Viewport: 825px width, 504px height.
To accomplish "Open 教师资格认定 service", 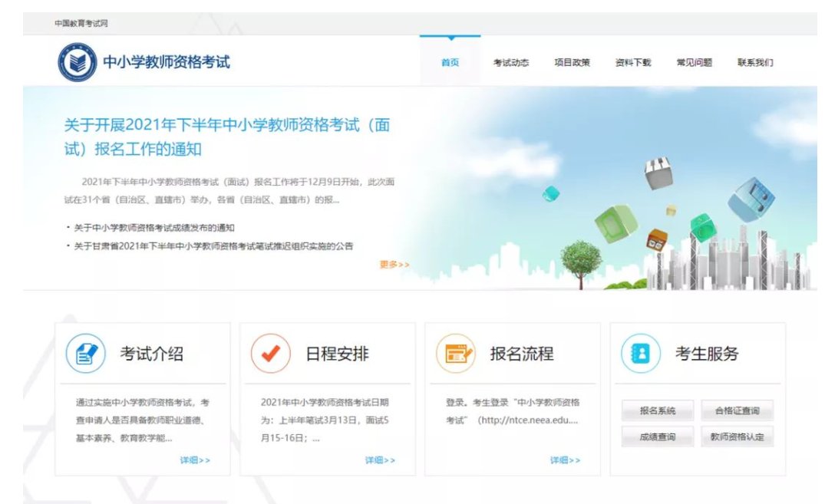I will point(738,437).
